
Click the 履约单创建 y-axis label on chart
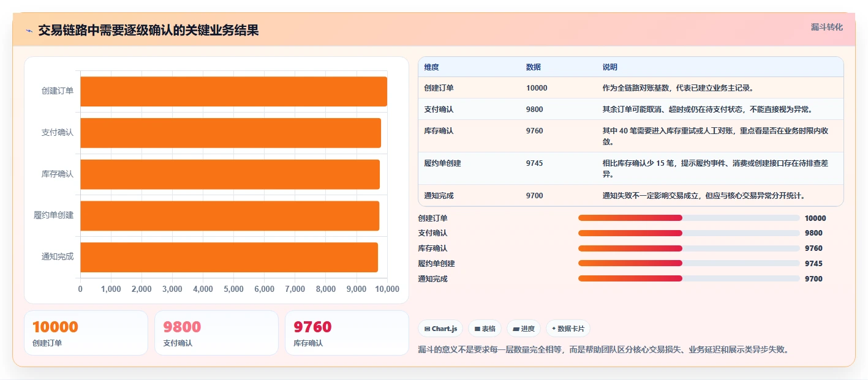[54, 215]
